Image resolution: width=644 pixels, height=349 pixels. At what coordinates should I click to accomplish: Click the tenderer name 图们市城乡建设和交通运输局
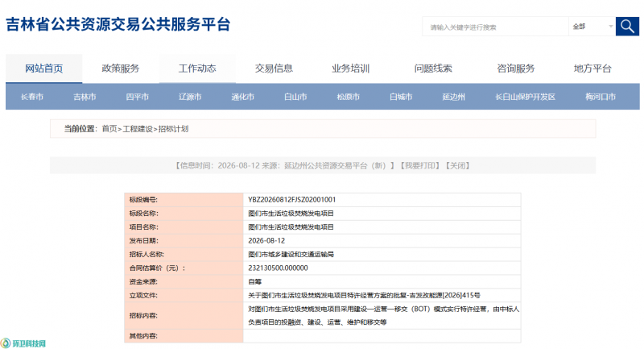pyautogui.click(x=291, y=255)
